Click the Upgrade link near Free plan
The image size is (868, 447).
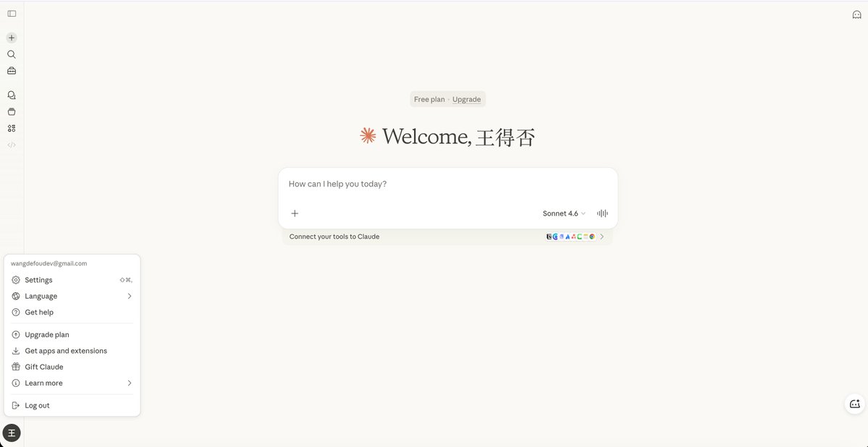pyautogui.click(x=467, y=100)
